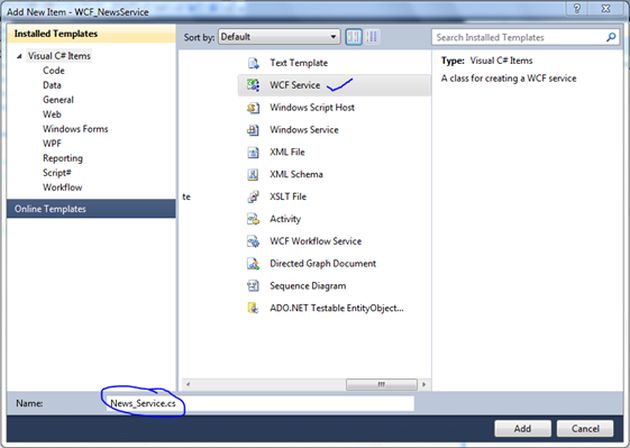Select the Script# category
This screenshot has height=448, width=630.
[x=57, y=173]
